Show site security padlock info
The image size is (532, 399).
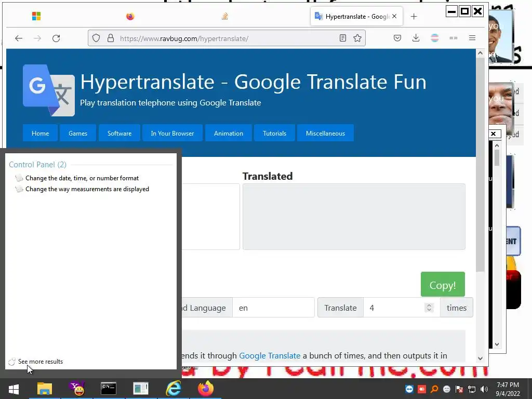click(x=111, y=38)
